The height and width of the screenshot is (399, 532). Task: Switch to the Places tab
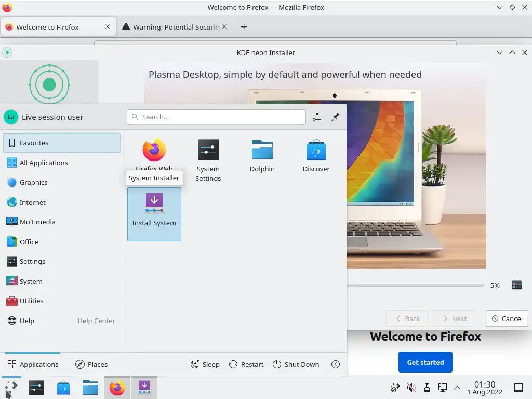(x=91, y=364)
